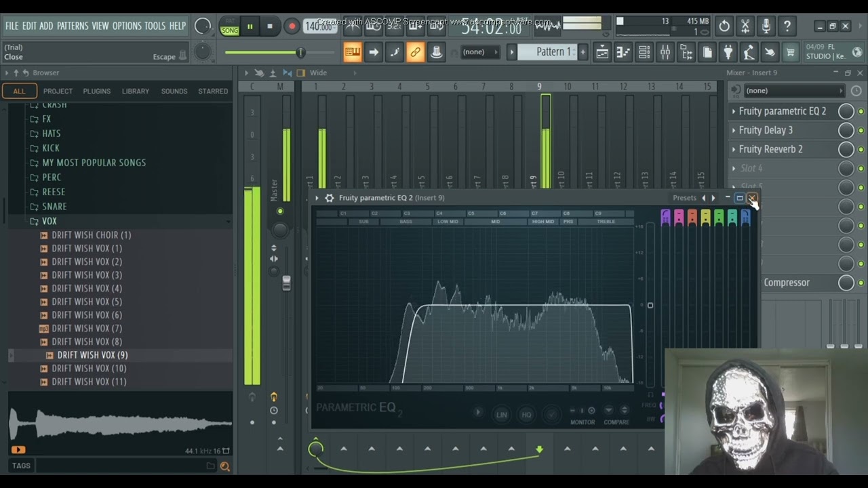Expand Fruity Delay 3 slot menu arrow

pyautogui.click(x=734, y=130)
